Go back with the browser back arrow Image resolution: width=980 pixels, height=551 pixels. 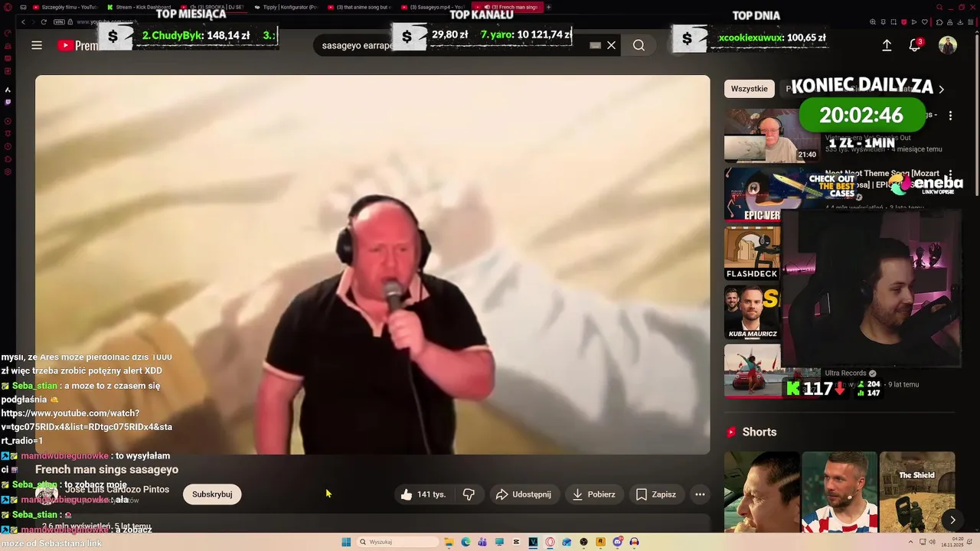pyautogui.click(x=23, y=22)
